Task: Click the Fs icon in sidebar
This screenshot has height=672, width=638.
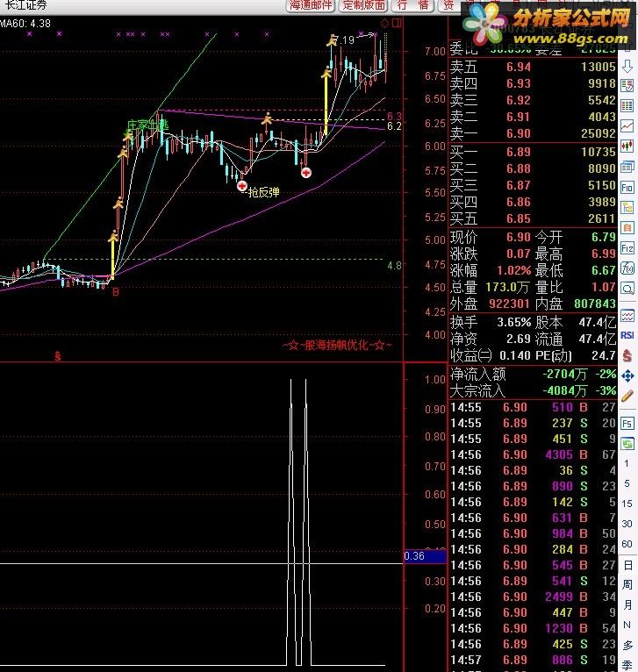Action: click(x=627, y=424)
